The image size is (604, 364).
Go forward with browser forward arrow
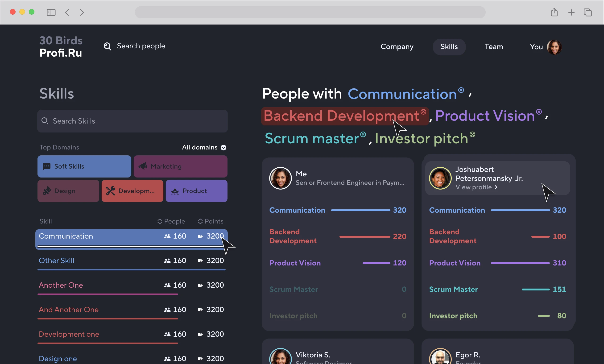click(x=82, y=12)
